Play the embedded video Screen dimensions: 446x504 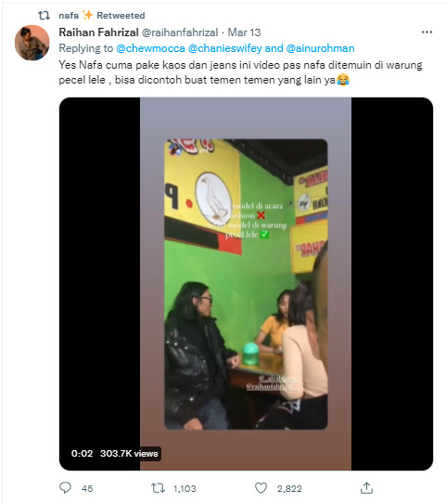246,284
